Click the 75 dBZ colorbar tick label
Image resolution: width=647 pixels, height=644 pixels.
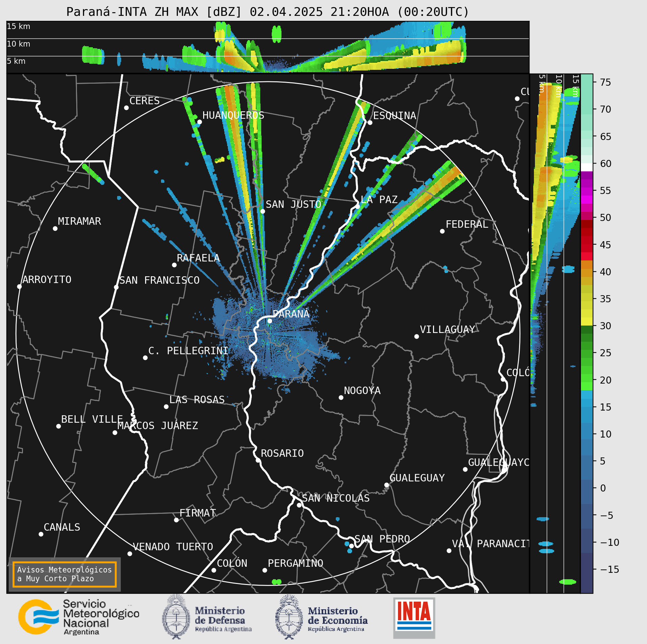(605, 82)
